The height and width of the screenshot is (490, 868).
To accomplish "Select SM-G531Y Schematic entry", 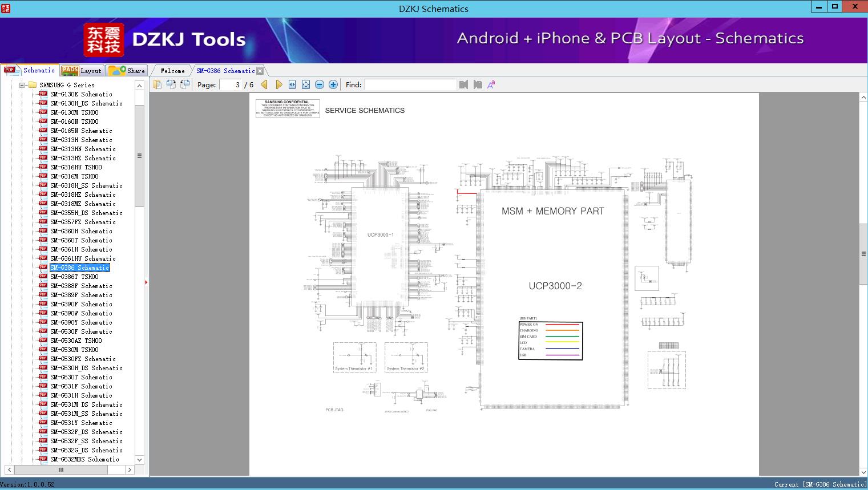I will [81, 423].
